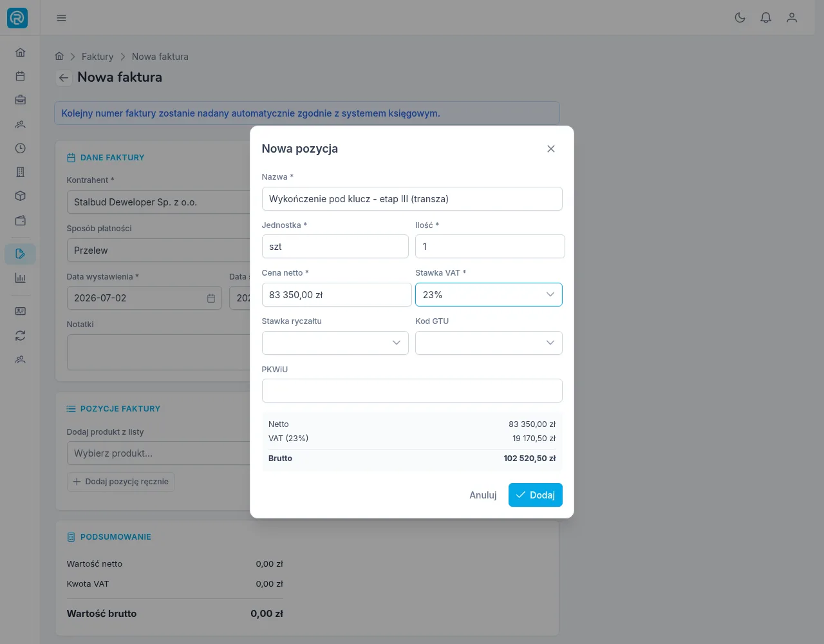Open notifications bell icon
The height and width of the screenshot is (644, 824).
click(766, 18)
